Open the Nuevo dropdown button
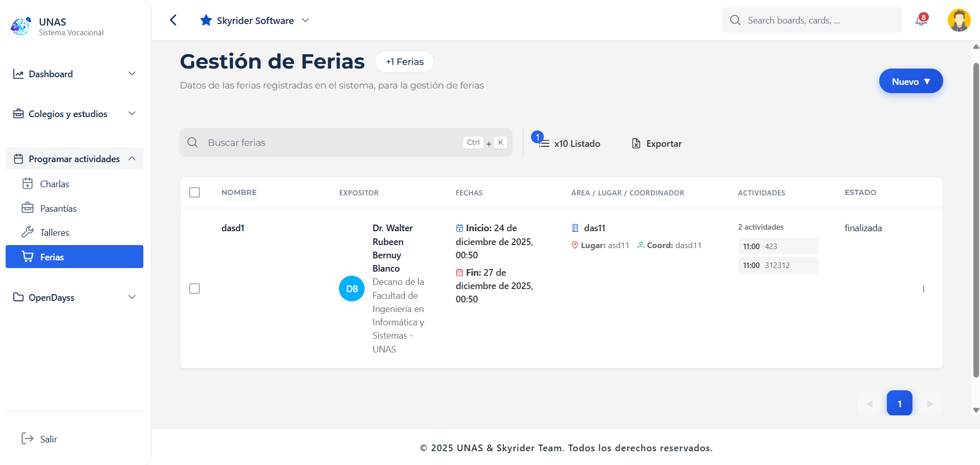 pyautogui.click(x=910, y=81)
